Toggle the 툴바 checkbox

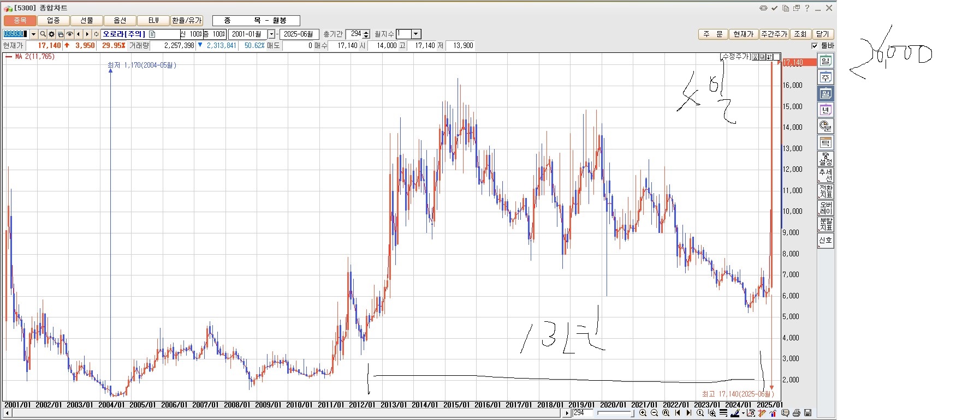[x=815, y=46]
